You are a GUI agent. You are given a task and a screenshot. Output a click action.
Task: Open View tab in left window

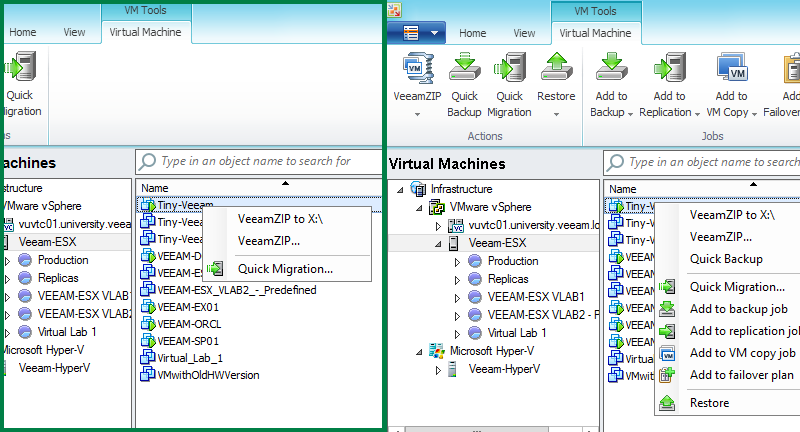coord(74,32)
